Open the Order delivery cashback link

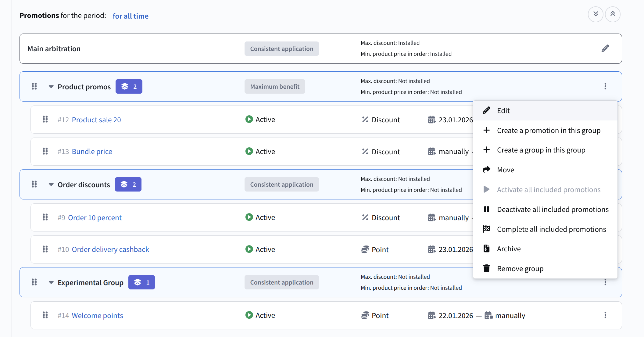click(x=110, y=249)
